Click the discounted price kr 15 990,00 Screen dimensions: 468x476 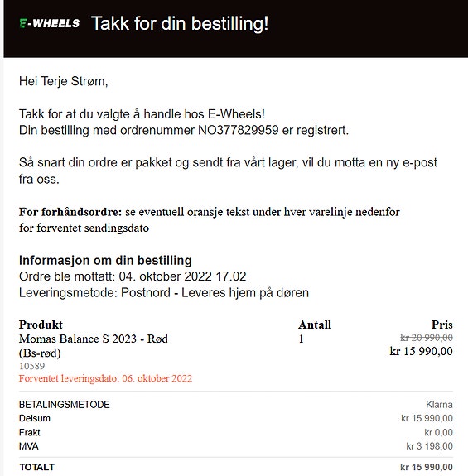(422, 351)
